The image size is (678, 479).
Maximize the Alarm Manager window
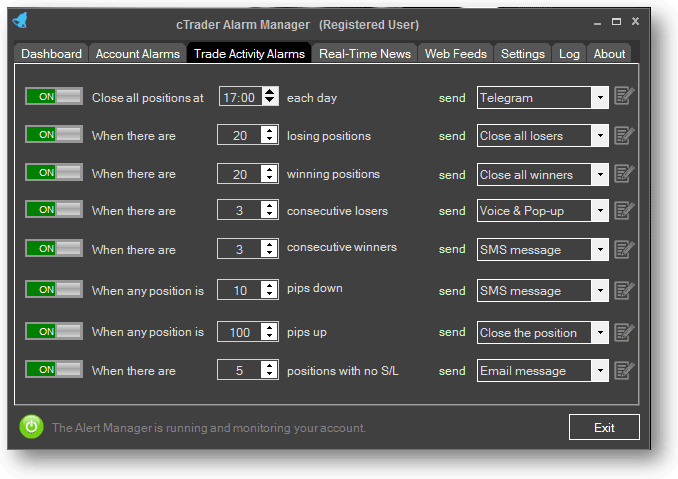tap(616, 21)
